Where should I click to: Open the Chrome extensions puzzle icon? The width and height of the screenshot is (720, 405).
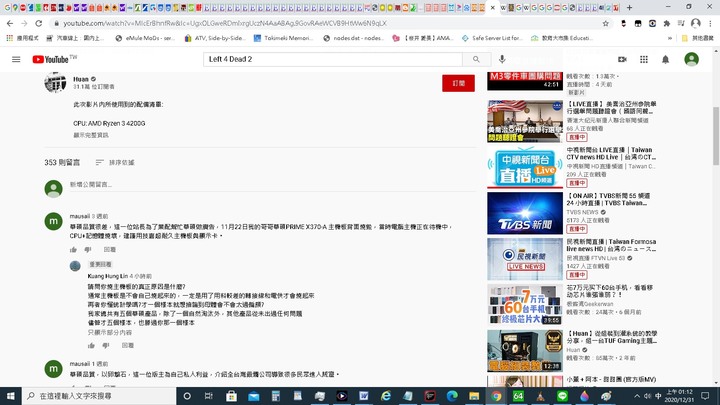pyautogui.click(x=667, y=23)
